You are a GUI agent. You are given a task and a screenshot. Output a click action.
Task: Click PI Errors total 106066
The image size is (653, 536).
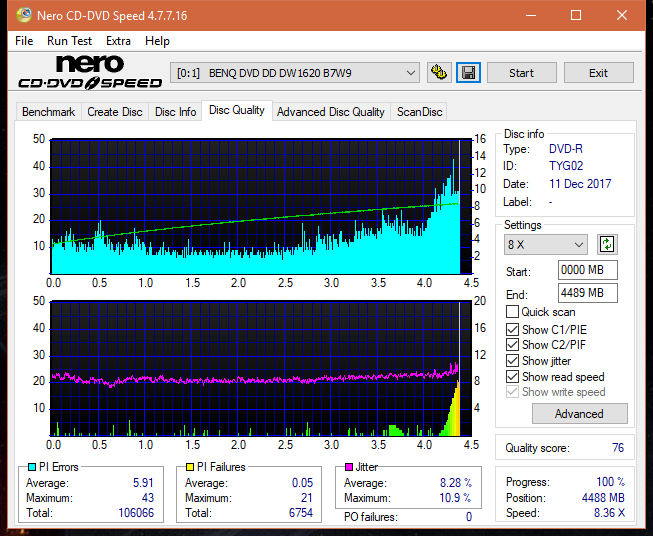(136, 513)
